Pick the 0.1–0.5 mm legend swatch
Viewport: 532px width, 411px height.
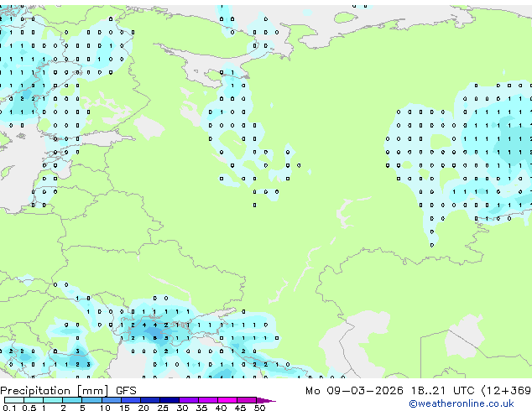[14, 400]
